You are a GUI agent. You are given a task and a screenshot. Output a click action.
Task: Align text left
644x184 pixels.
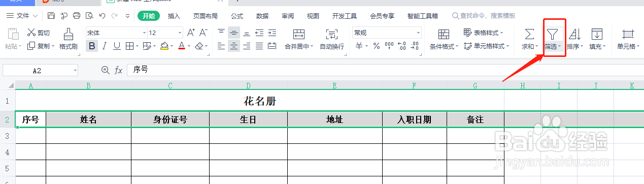(221, 46)
